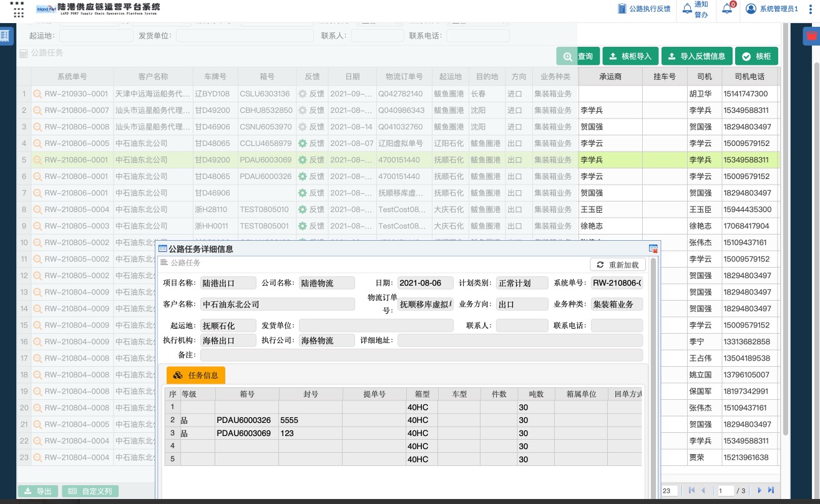
Task: Click the 重新加载 reload button
Action: 618,264
